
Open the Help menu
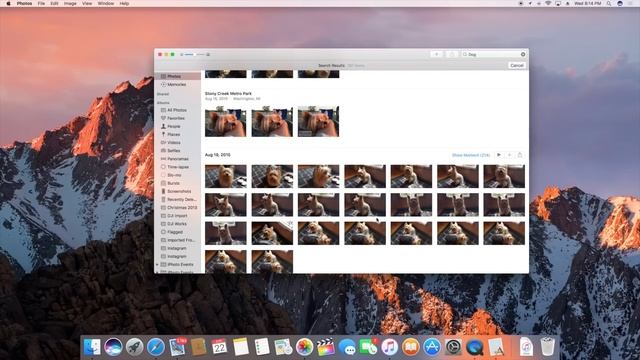tap(124, 3)
